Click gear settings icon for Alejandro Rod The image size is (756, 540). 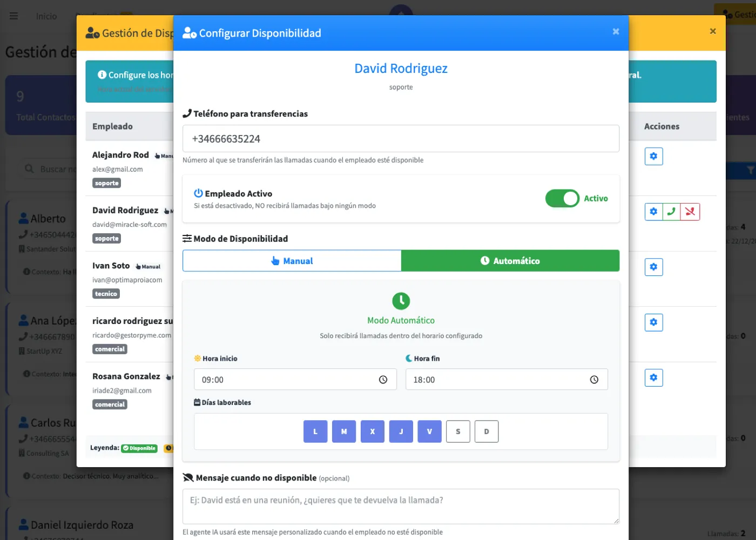(x=653, y=157)
